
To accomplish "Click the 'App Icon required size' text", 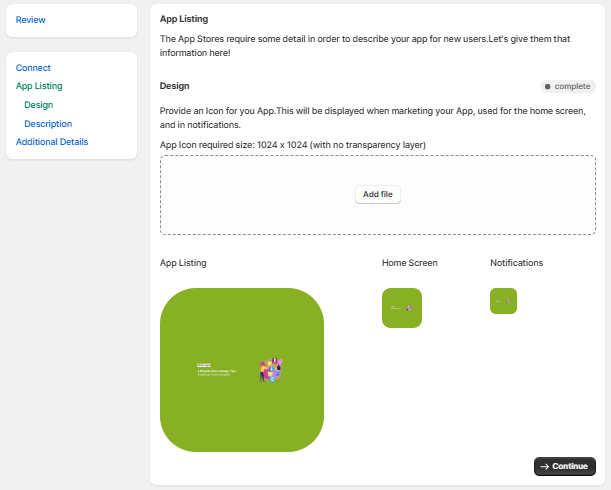I will click(293, 145).
